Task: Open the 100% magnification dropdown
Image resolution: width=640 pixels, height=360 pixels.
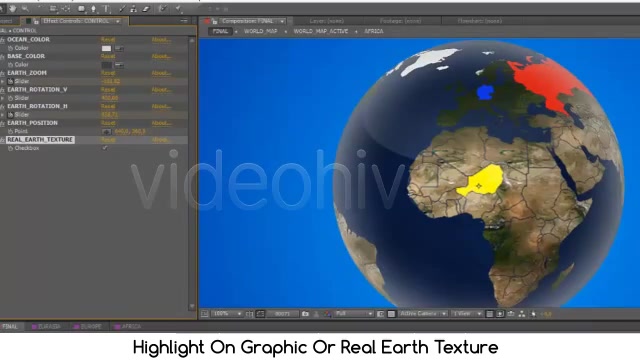Action: coord(228,313)
